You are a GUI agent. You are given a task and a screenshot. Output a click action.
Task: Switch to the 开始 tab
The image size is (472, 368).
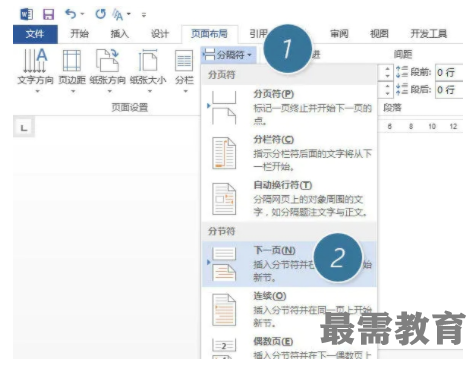(79, 34)
